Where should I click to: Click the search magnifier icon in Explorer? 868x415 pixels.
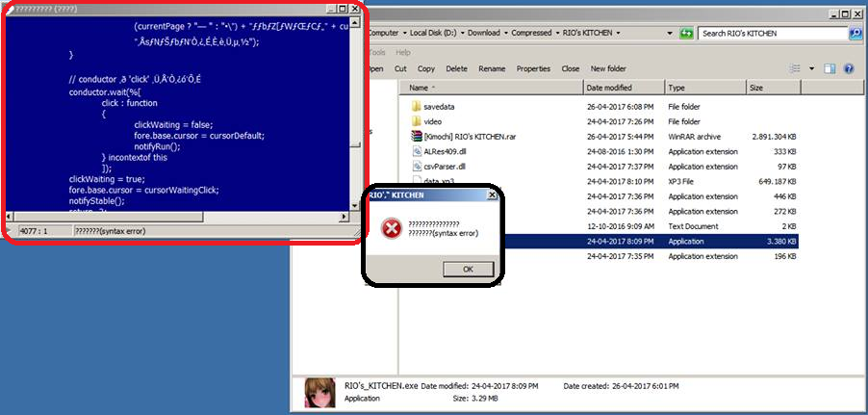point(855,34)
